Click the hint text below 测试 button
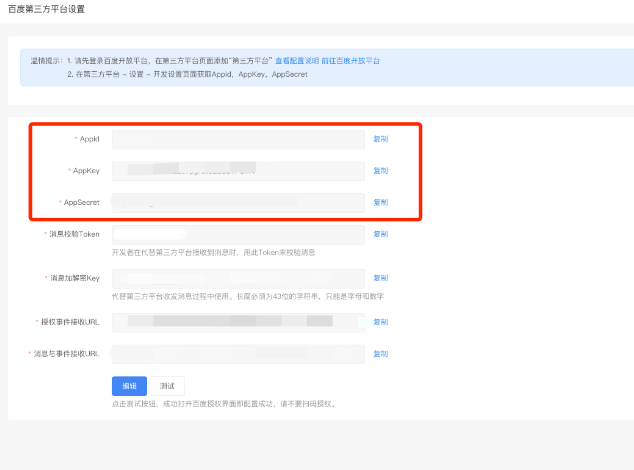This screenshot has height=470, width=634. coord(224,404)
